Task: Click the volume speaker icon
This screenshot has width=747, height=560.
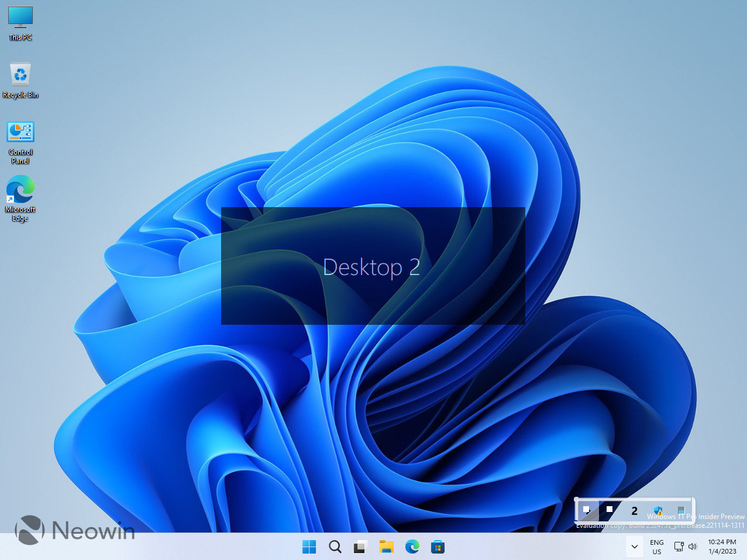Action: point(693,547)
